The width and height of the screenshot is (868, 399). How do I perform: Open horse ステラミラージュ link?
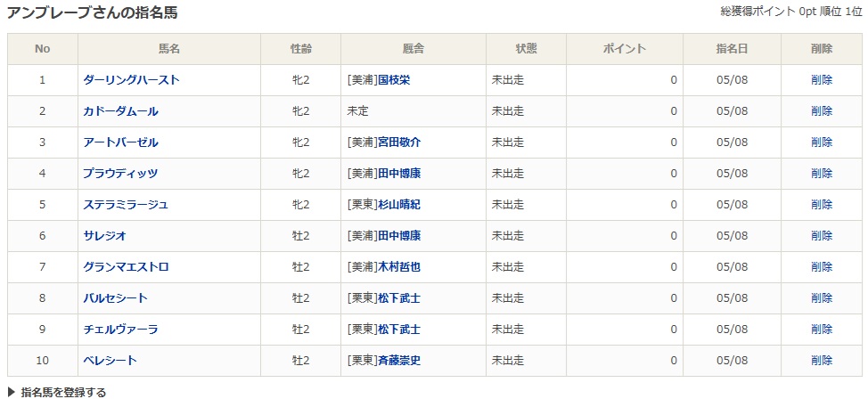126,205
